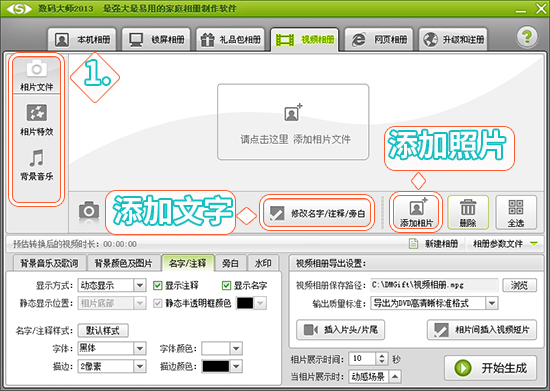Click the 相片展示时间 seconds field
Viewport: 550px width, 391px height.
(362, 358)
